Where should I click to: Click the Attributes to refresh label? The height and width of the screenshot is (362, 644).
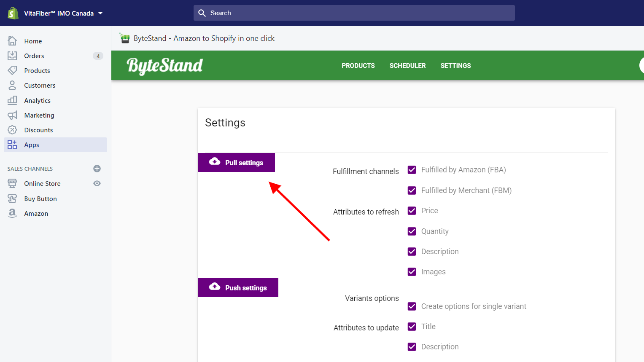pos(366,212)
